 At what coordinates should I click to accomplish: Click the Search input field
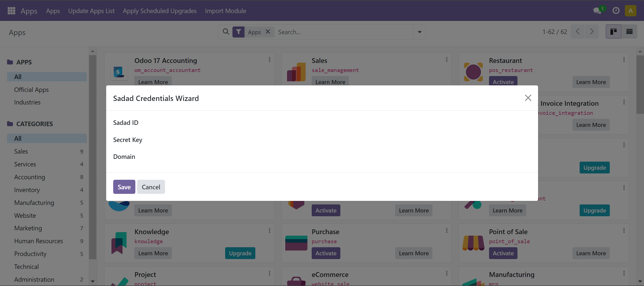[x=344, y=32]
